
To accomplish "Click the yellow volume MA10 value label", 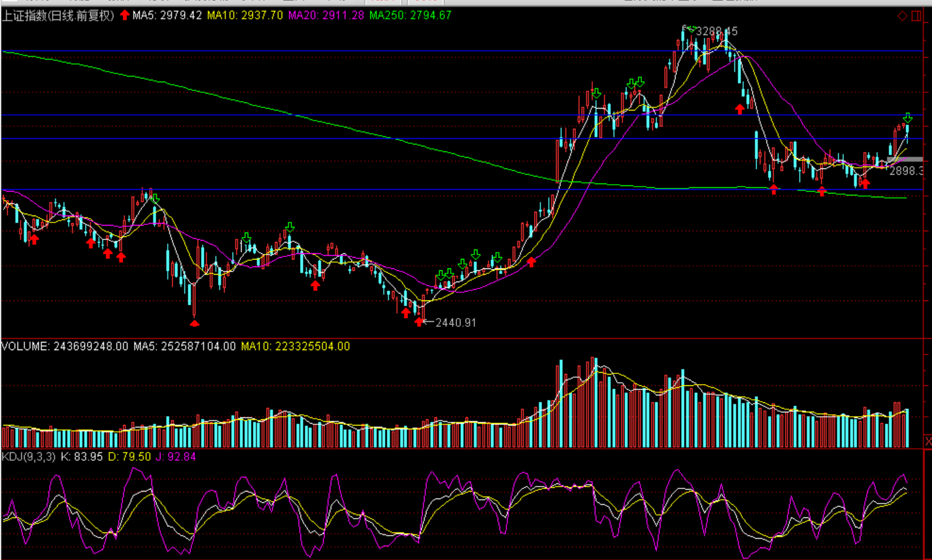I will click(x=295, y=346).
